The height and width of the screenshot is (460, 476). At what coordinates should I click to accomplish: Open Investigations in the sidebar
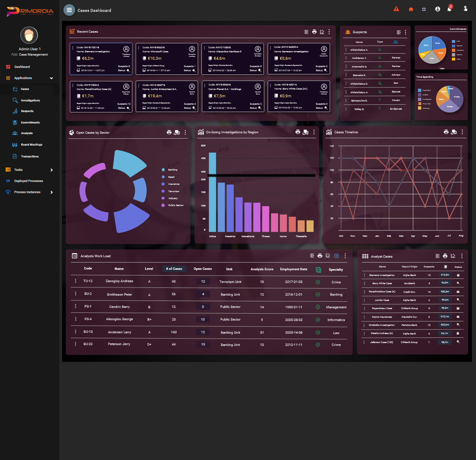tap(30, 100)
